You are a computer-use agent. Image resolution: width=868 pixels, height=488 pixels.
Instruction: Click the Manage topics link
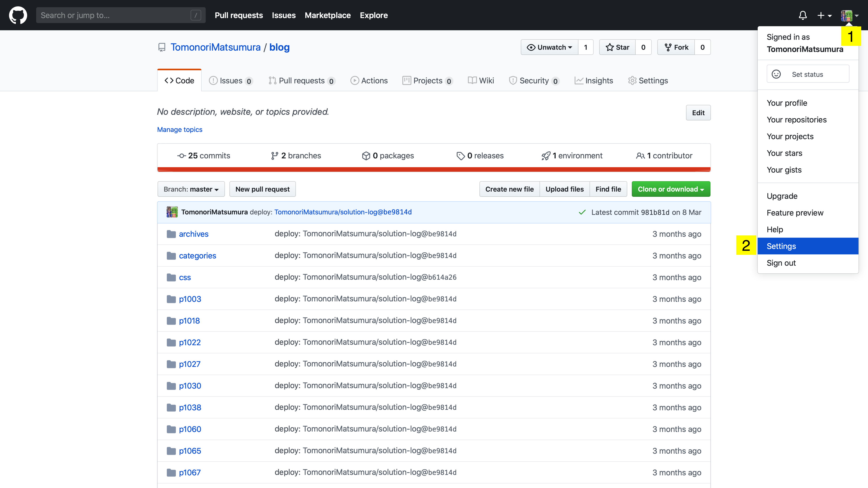pos(180,130)
